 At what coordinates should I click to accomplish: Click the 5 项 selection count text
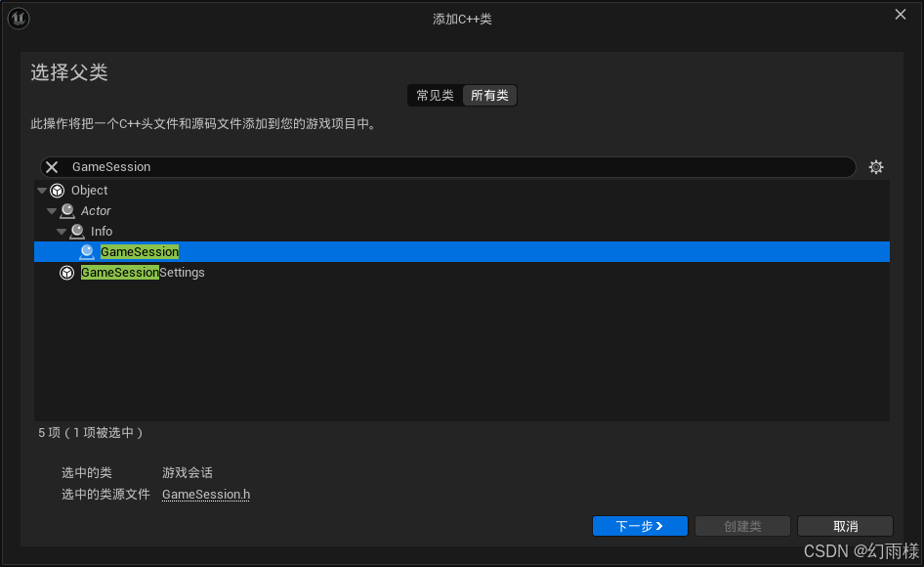(91, 433)
